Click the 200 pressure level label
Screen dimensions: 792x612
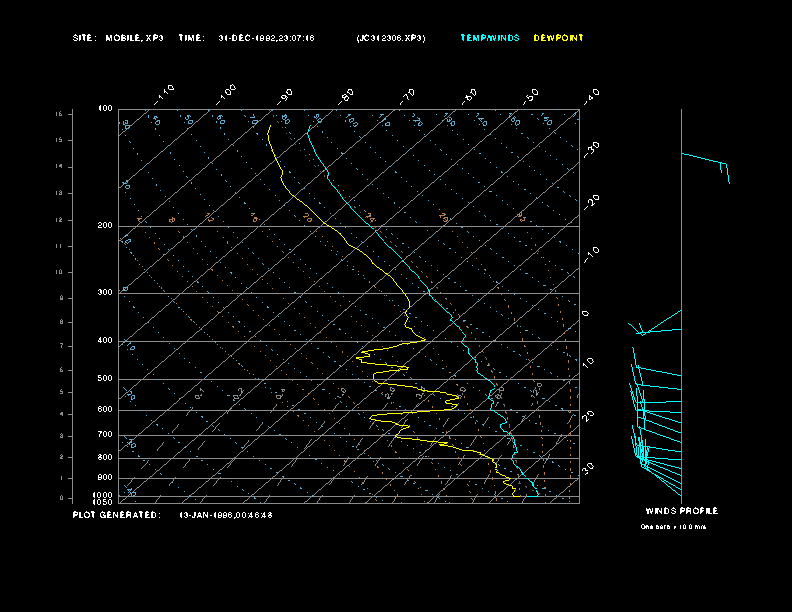(x=105, y=225)
